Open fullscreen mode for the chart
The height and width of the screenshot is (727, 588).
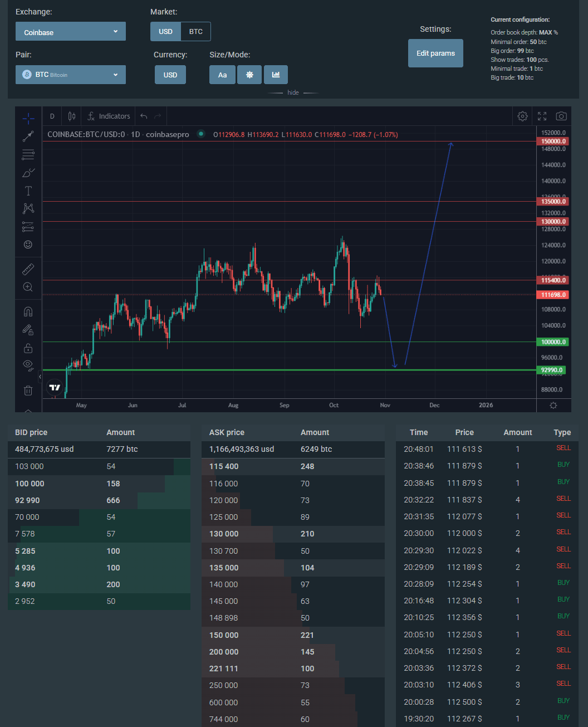tap(542, 116)
